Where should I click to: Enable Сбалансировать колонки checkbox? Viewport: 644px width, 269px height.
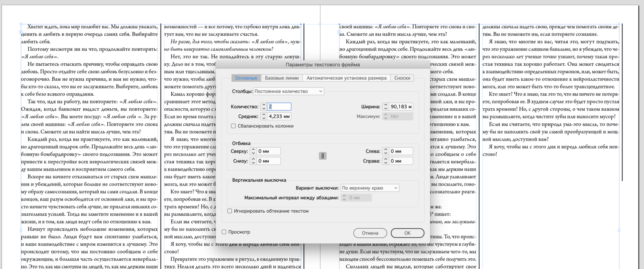coord(233,126)
